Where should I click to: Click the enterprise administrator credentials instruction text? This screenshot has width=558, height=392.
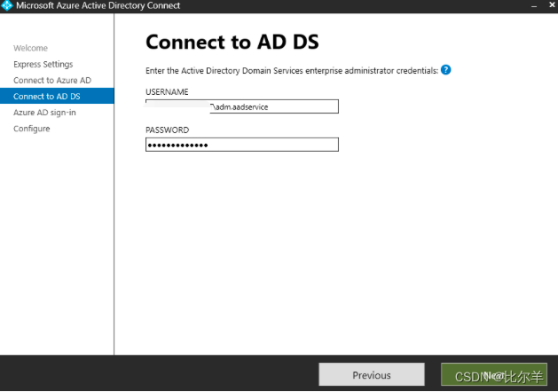click(292, 70)
